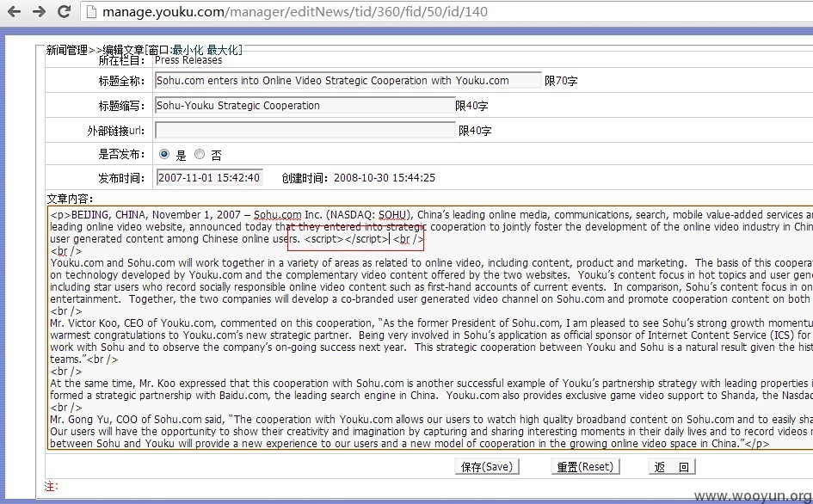Click the 限70字 limit note
This screenshot has height=504, width=813.
pyautogui.click(x=561, y=81)
